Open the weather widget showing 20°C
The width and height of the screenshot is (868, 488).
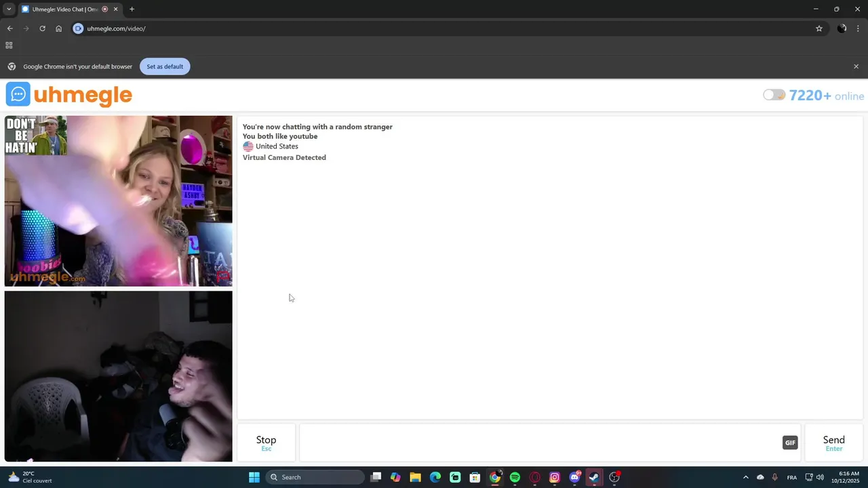pyautogui.click(x=29, y=477)
